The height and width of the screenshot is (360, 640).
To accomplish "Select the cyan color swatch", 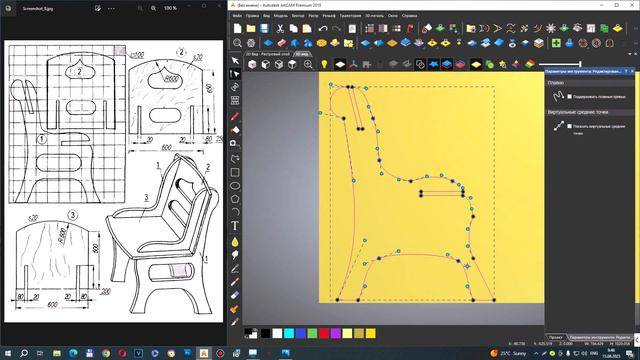I will 289,333.
